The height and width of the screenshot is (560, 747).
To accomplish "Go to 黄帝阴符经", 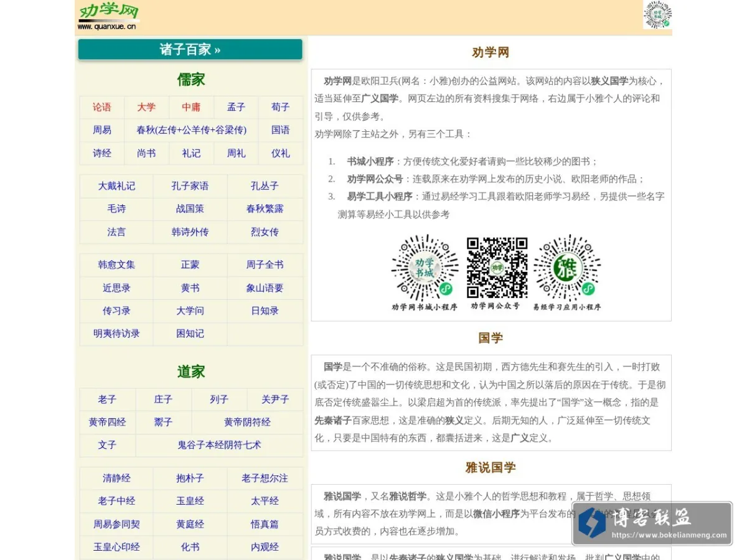I will [x=247, y=422].
